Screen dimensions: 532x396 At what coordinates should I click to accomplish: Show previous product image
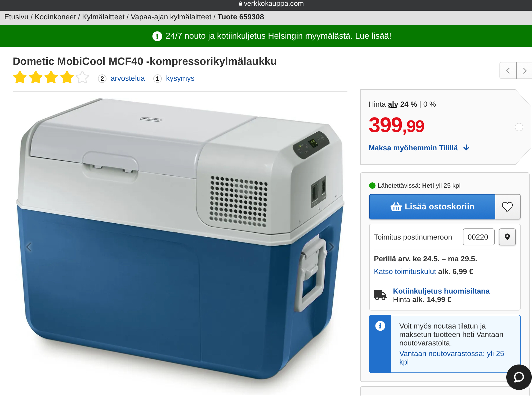coord(29,247)
